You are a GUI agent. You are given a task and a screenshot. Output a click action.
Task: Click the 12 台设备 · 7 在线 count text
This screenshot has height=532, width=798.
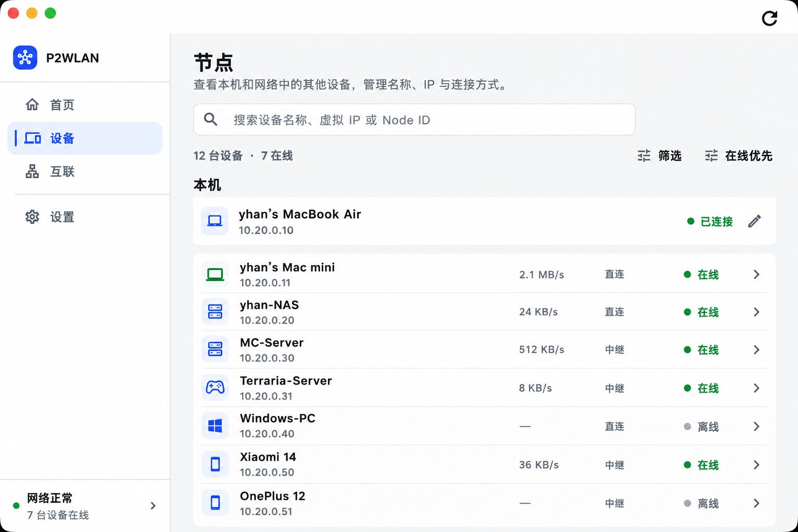click(243, 156)
